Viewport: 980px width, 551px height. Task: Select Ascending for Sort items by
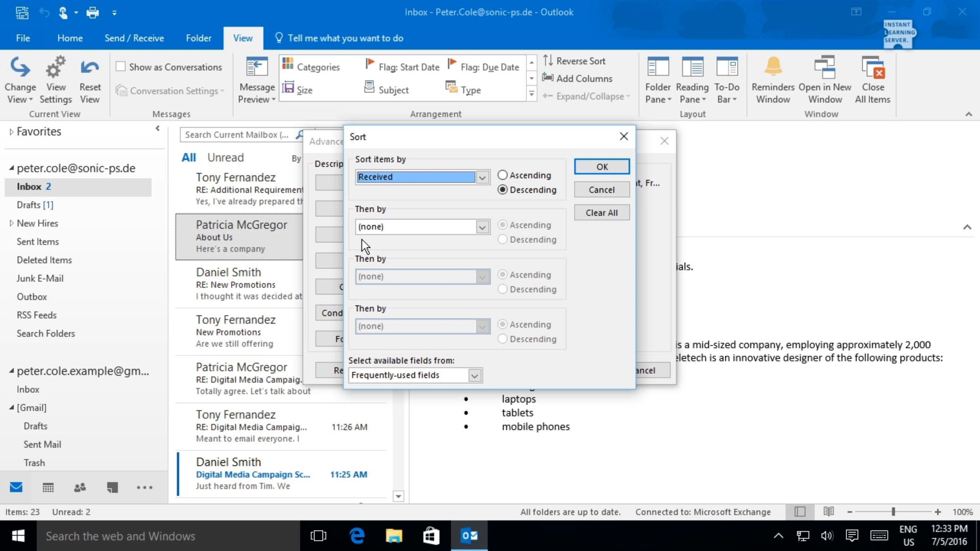point(503,174)
